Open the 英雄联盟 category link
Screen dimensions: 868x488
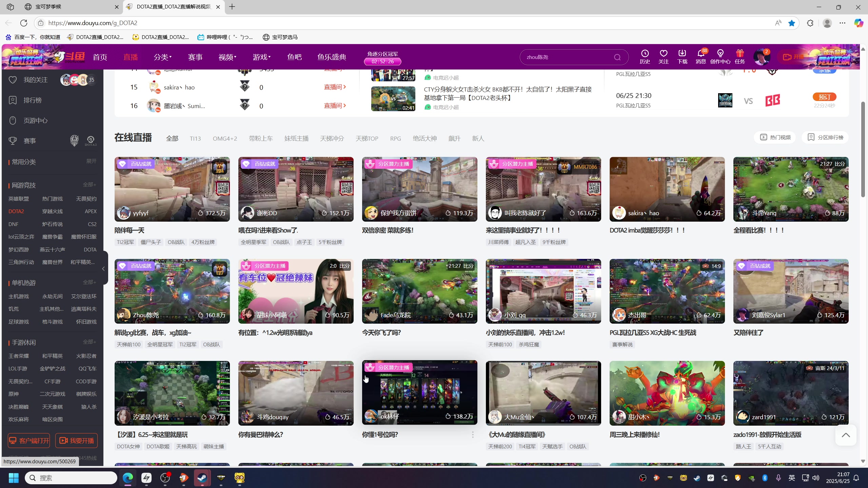coord(19,199)
